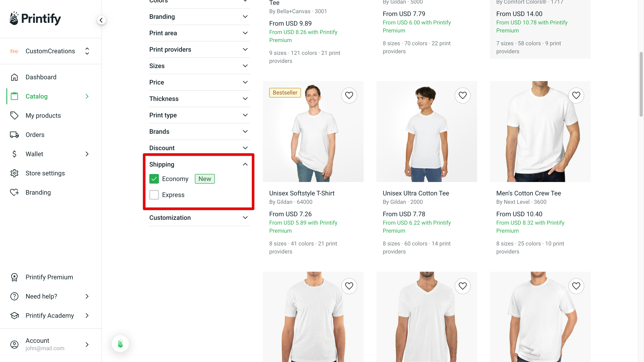Open the Wallet section

[x=34, y=154]
